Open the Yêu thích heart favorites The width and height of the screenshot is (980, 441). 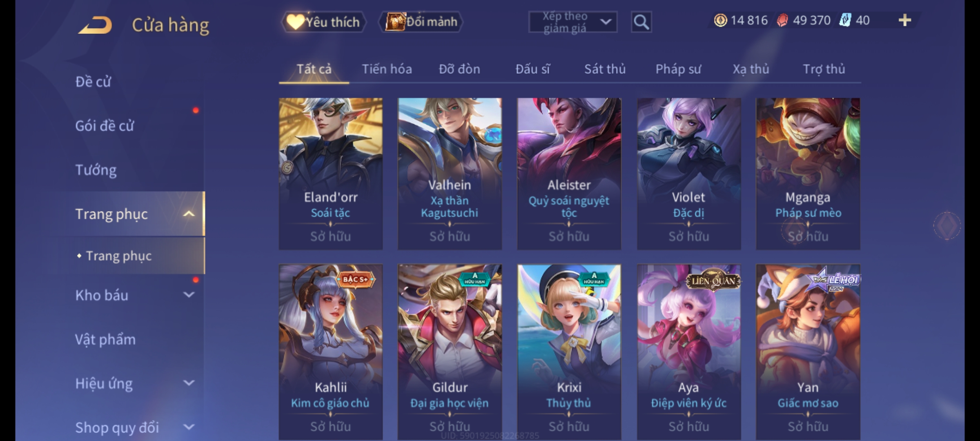pos(323,22)
